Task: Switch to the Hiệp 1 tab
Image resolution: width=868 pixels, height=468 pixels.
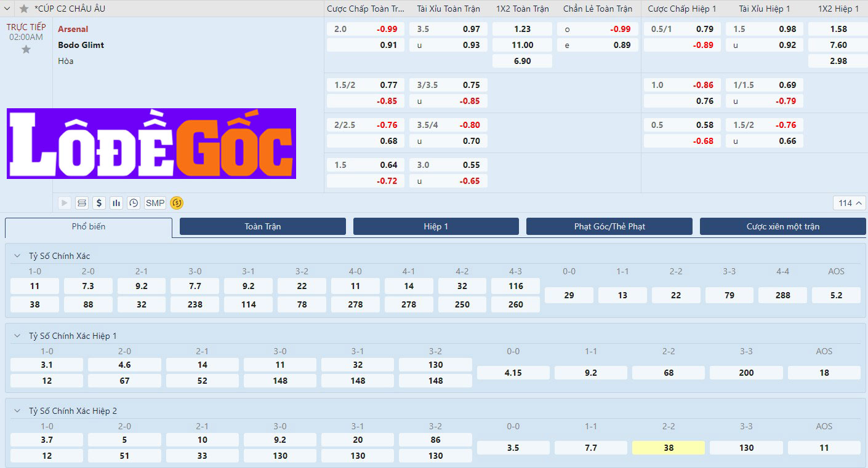Action: [x=436, y=226]
